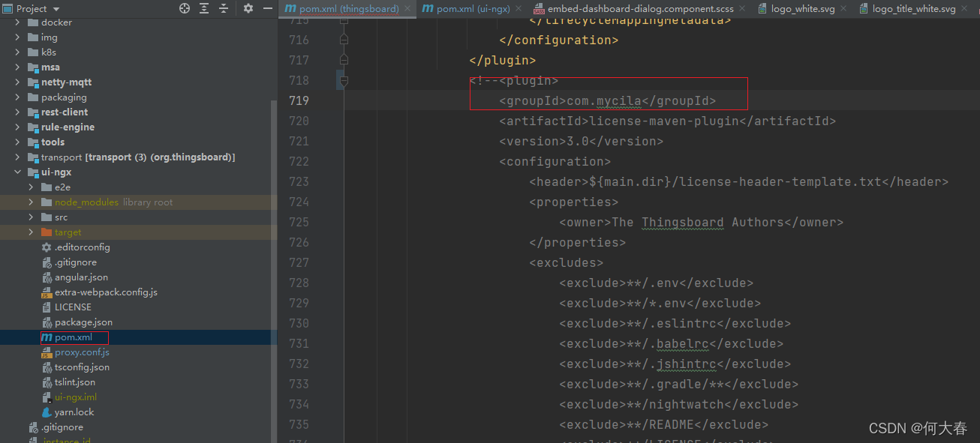980x443 pixels.
Task: Expand the src folder
Action: click(x=31, y=217)
